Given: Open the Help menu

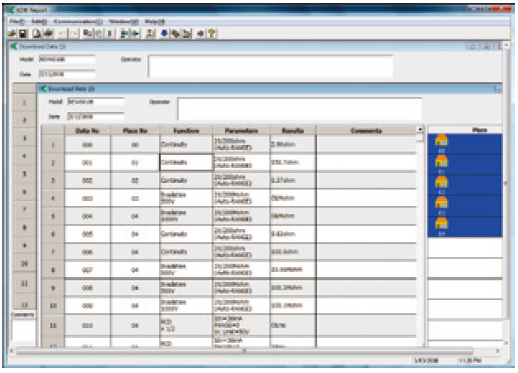Looking at the screenshot, I should (155, 22).
